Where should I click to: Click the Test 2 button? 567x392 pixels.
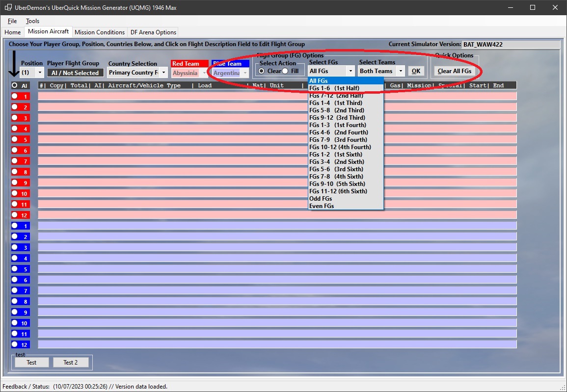71,363
